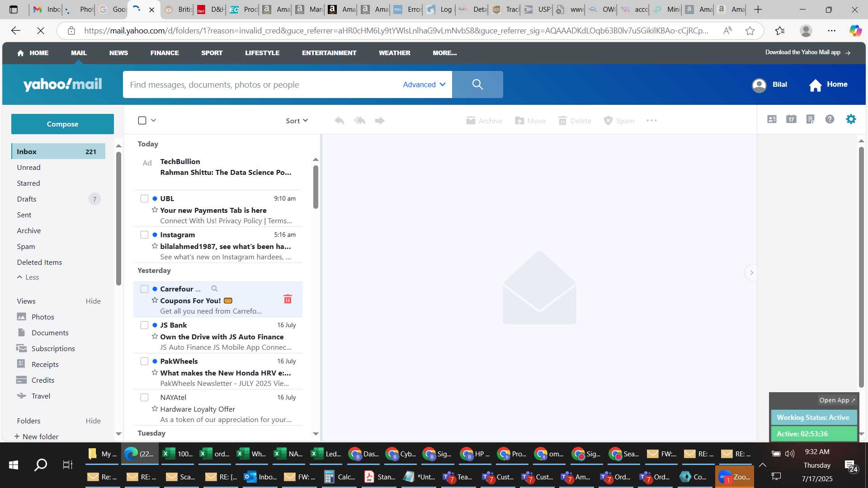Image resolution: width=868 pixels, height=488 pixels.
Task: Click the More actions three-dot icon
Action: click(x=651, y=121)
